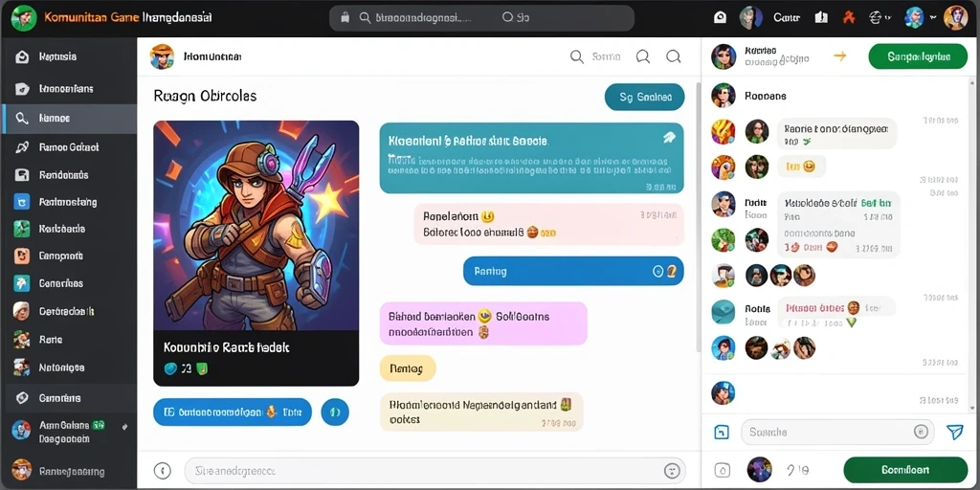Viewport: 980px width, 490px height.
Task: Select the first item in left sidebar
Action: (x=69, y=56)
